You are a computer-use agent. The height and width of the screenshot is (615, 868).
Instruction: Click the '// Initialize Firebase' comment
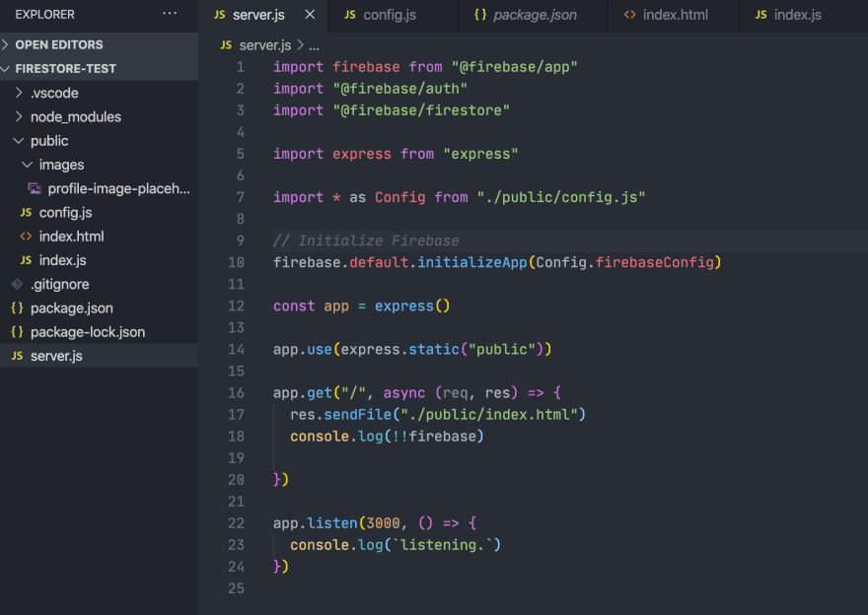[x=366, y=241]
